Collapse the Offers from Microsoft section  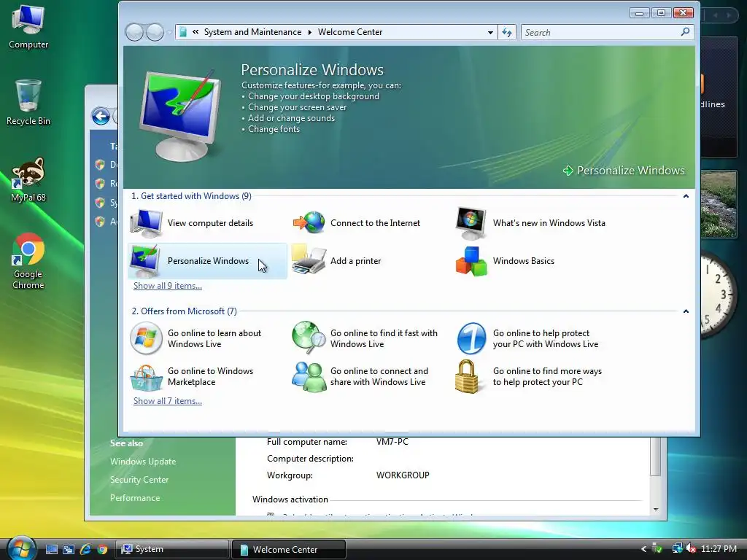(686, 311)
